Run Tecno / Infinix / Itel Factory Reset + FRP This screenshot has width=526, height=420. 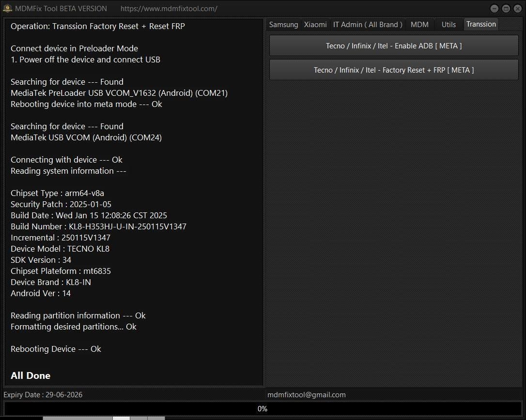(394, 70)
